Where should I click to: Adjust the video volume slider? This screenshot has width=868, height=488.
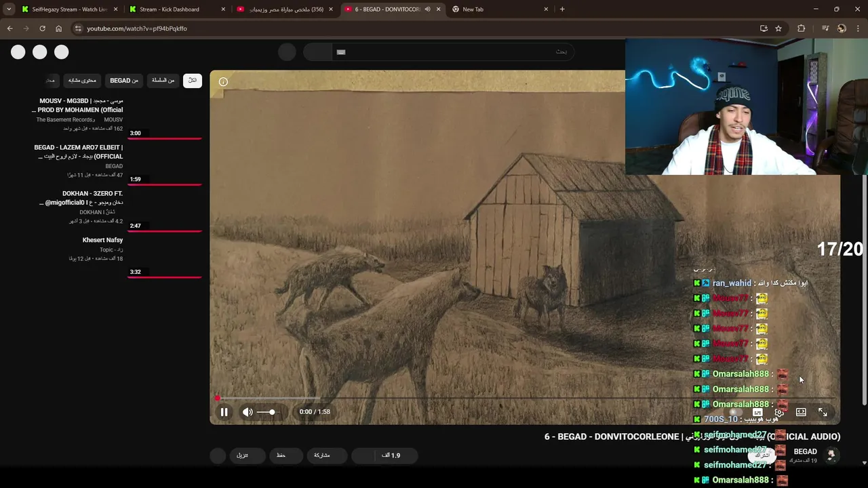coord(267,412)
